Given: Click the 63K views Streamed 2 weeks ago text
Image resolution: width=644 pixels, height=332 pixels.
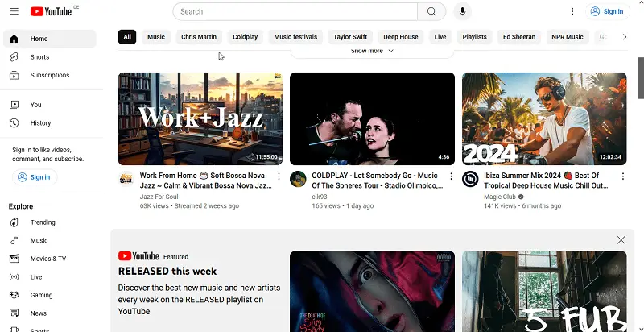Looking at the screenshot, I should [189, 205].
